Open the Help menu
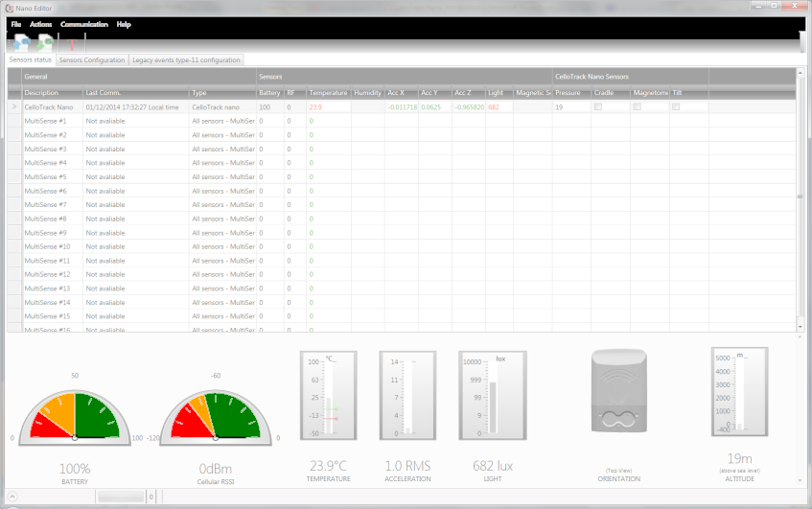 (x=124, y=24)
